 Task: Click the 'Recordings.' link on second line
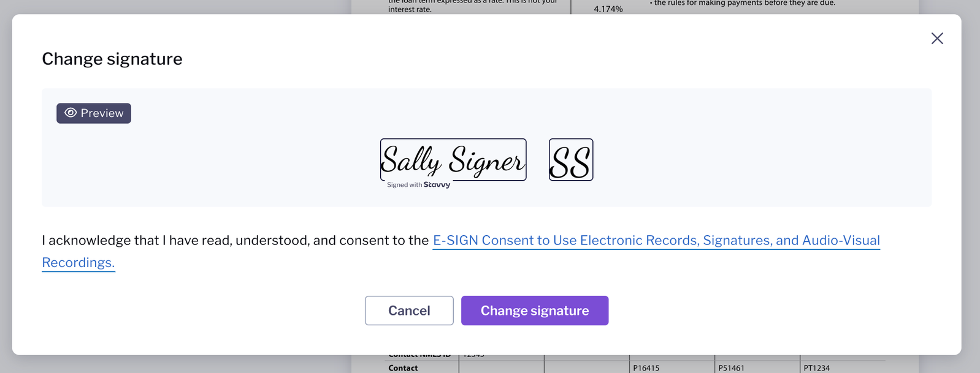click(78, 262)
